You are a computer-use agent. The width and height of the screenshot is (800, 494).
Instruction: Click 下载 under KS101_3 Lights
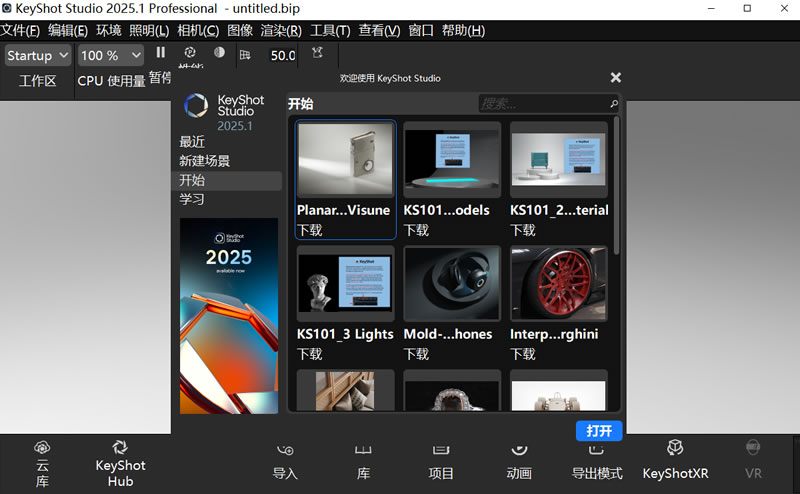(309, 354)
